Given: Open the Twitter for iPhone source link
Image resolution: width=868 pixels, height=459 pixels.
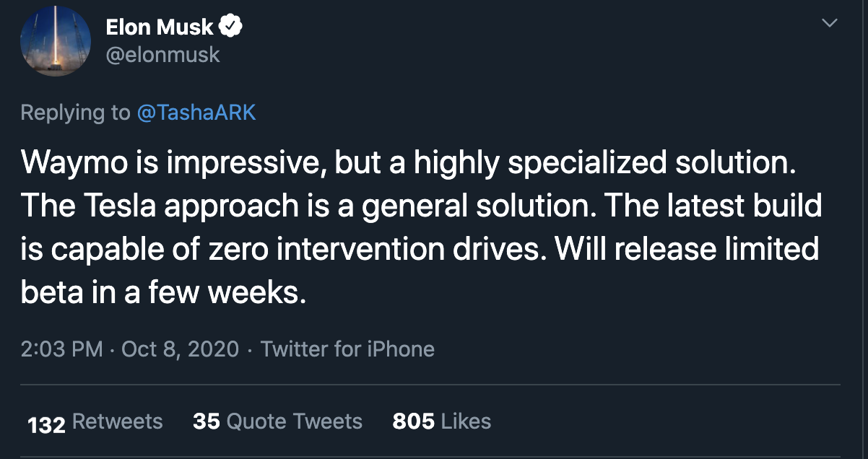Looking at the screenshot, I should [347, 349].
